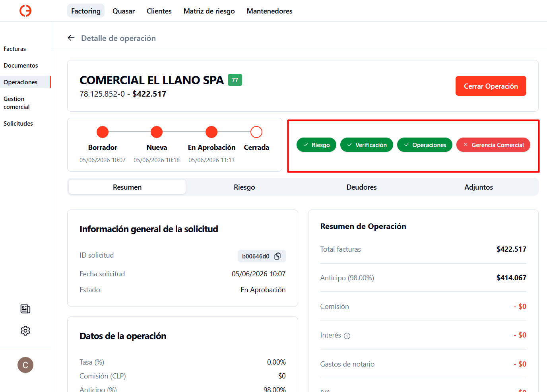This screenshot has height=392, width=547.
Task: Click the Estado value En Aprobación
Action: (263, 290)
